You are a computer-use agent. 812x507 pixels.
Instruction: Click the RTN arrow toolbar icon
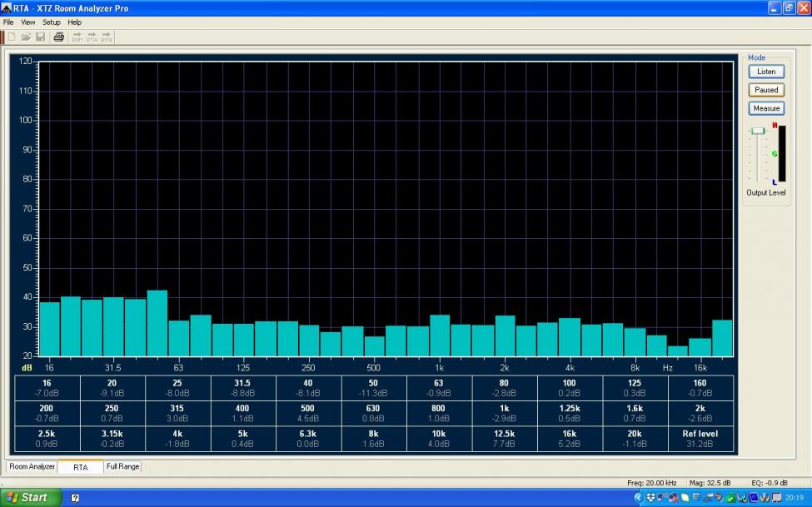107,37
